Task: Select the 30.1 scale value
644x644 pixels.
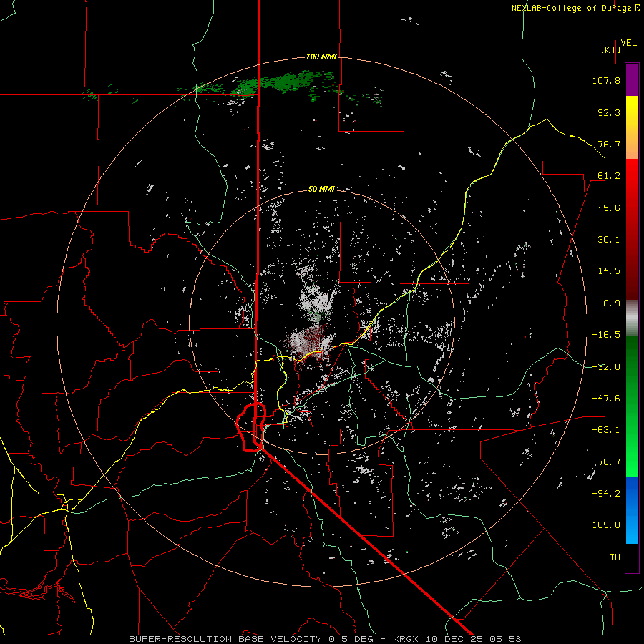Action: click(609, 240)
